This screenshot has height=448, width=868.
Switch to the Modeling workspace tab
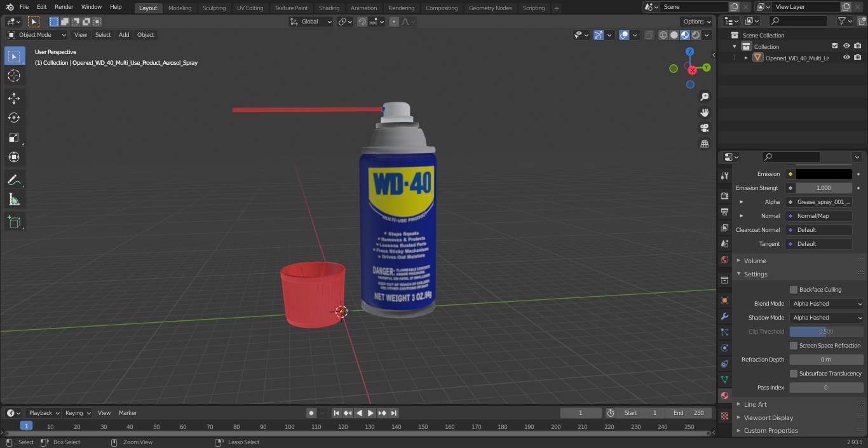point(180,8)
